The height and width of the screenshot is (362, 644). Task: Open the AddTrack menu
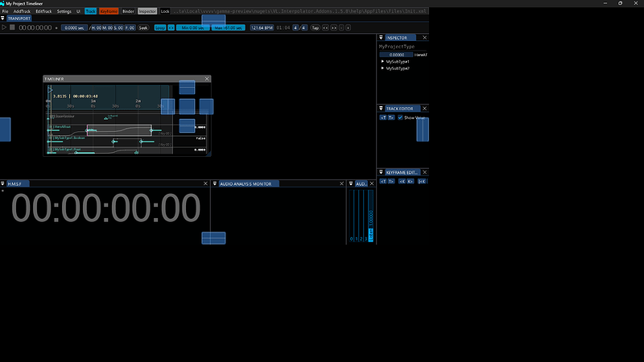coord(22,11)
